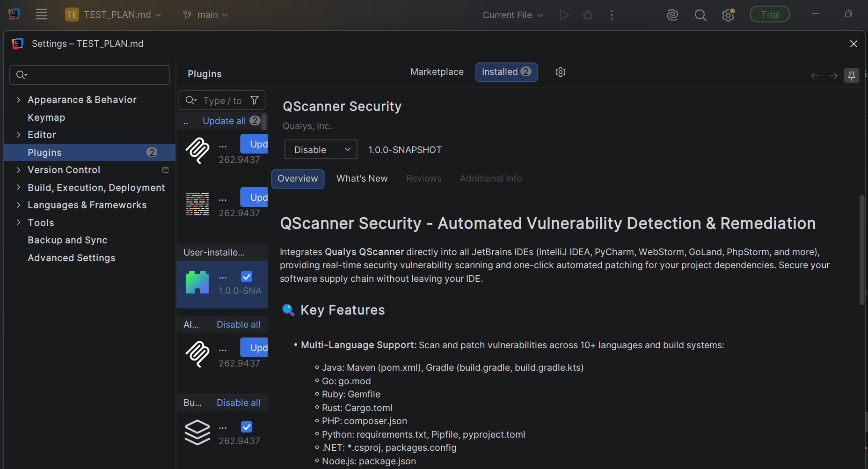Click the plugin description vertical scrollbar
The image size is (868, 469).
pos(861,250)
